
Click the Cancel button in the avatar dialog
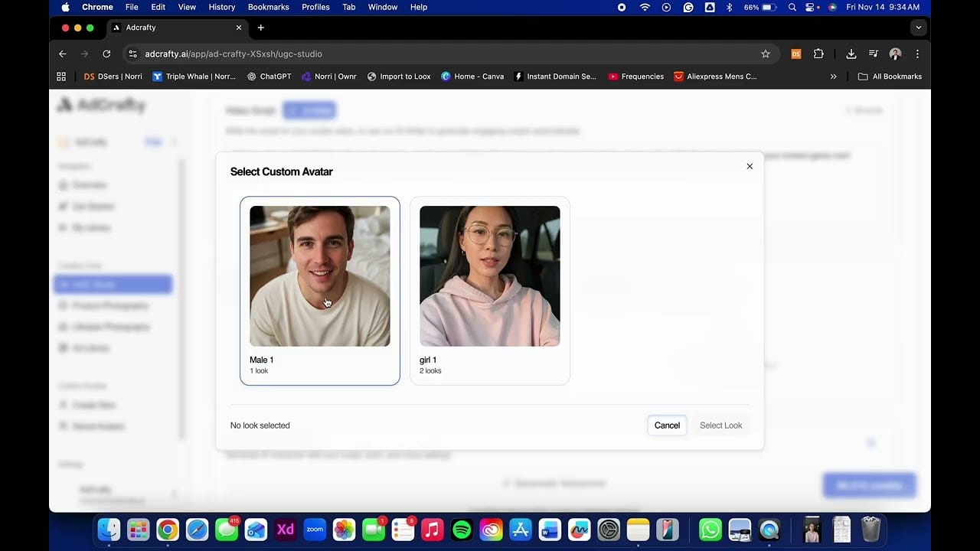point(666,425)
